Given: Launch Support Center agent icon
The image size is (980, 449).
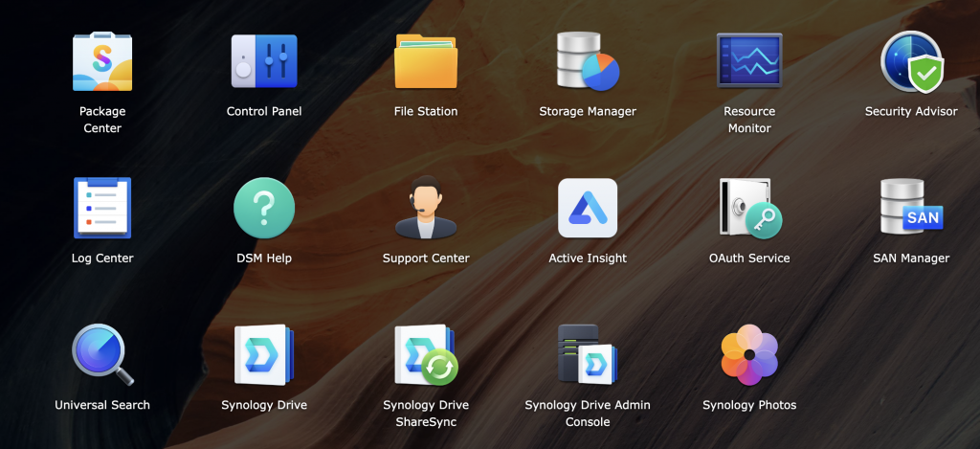Looking at the screenshot, I should (x=426, y=207).
